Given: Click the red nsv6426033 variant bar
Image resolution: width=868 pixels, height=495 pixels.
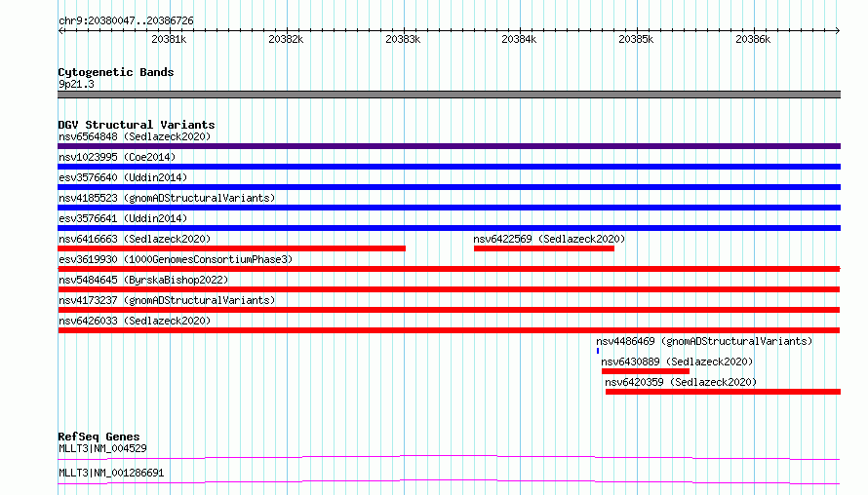Looking at the screenshot, I should [x=449, y=330].
